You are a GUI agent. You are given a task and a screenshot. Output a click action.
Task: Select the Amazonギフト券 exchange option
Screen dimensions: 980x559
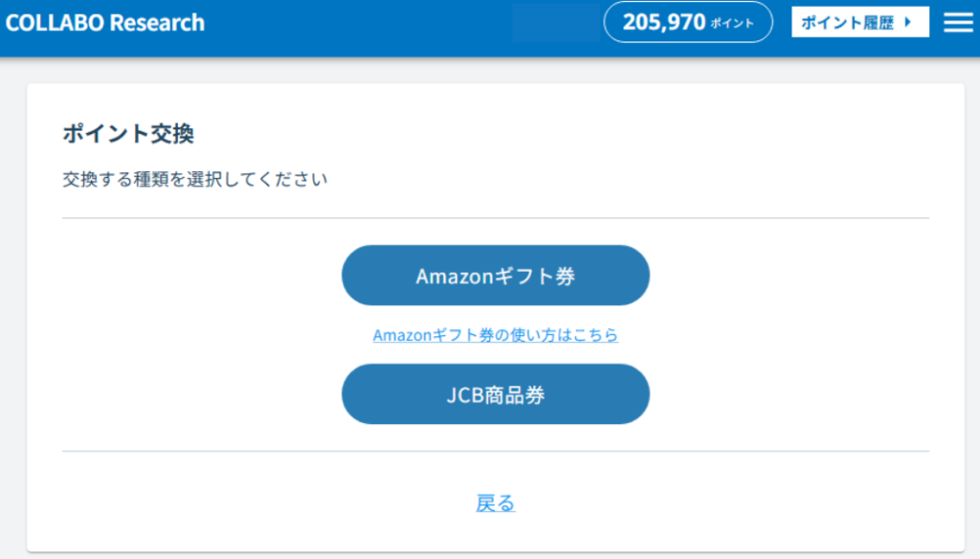click(x=495, y=275)
